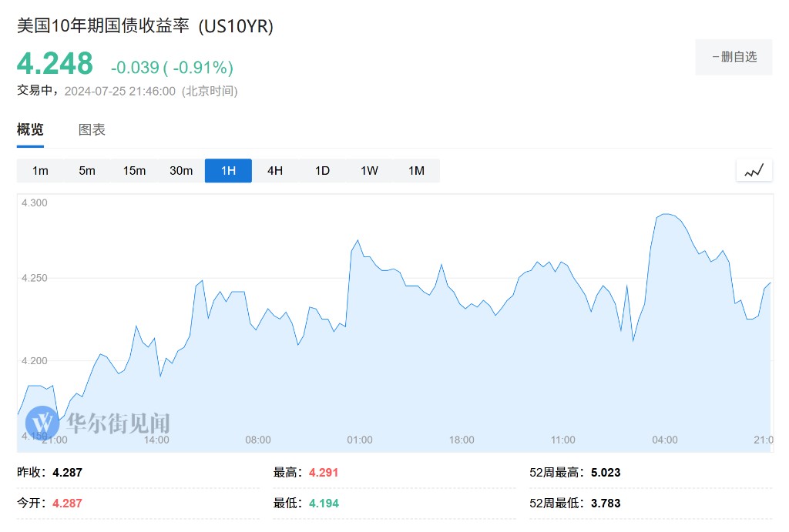Switch to 1W weekly chart
Viewport: 789px width, 532px height.
pos(369,171)
